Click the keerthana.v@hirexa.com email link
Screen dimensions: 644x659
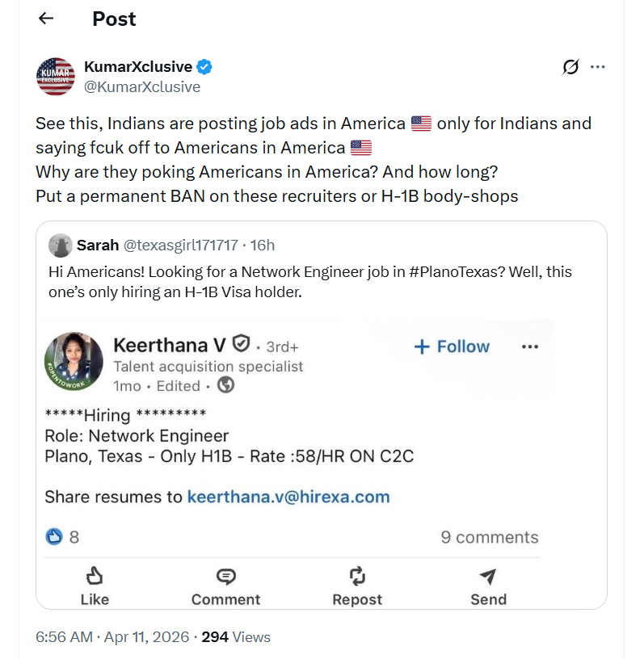click(288, 497)
